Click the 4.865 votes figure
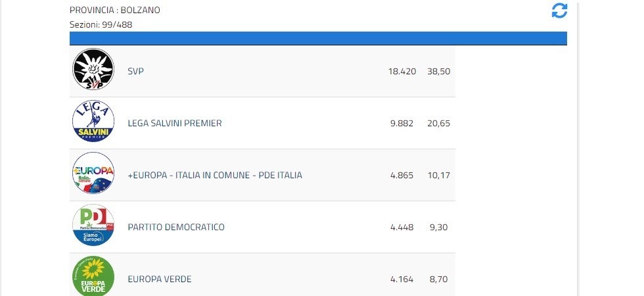This screenshot has height=296, width=644. (402, 175)
